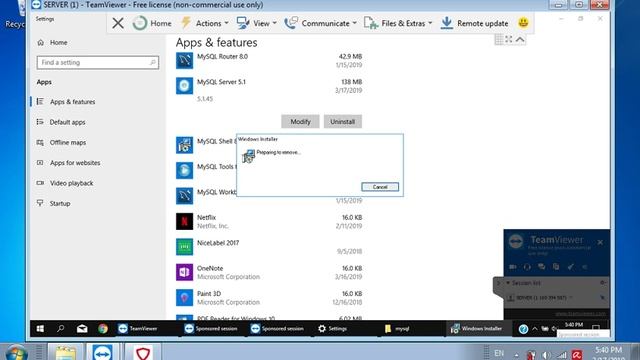Open the TeamViewer toolbar Home item

(x=152, y=23)
